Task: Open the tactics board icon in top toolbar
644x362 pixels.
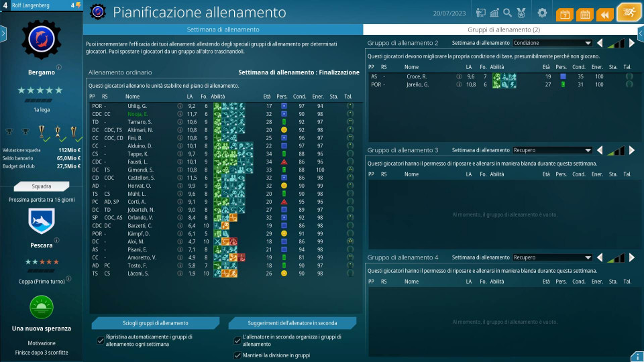Action: [480, 13]
